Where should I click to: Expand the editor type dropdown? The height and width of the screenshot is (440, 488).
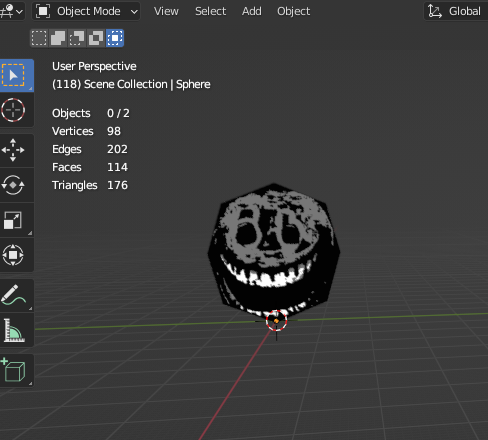tap(12, 11)
